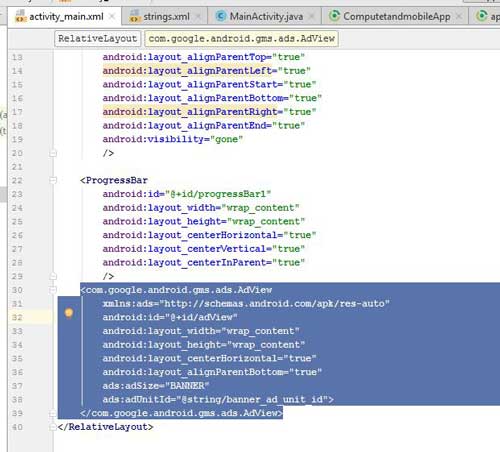Image resolution: width=500 pixels, height=452 pixels.
Task: Click line number 32 in the gutter
Action: pos(17,317)
